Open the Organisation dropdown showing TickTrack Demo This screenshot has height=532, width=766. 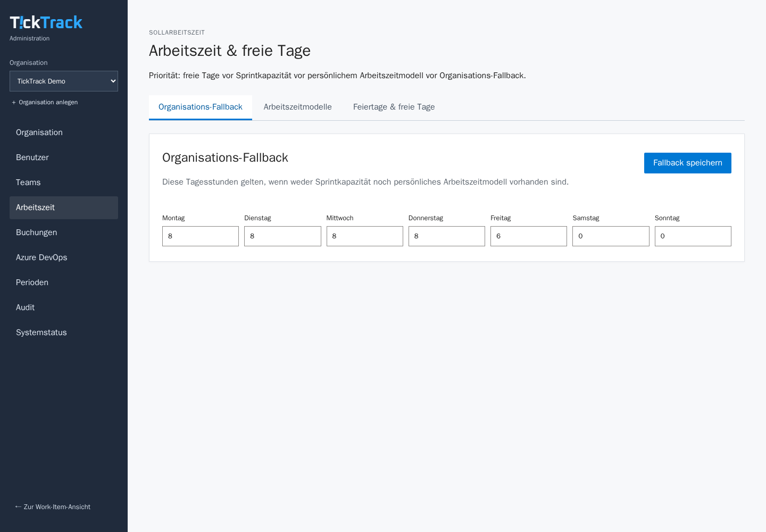64,81
